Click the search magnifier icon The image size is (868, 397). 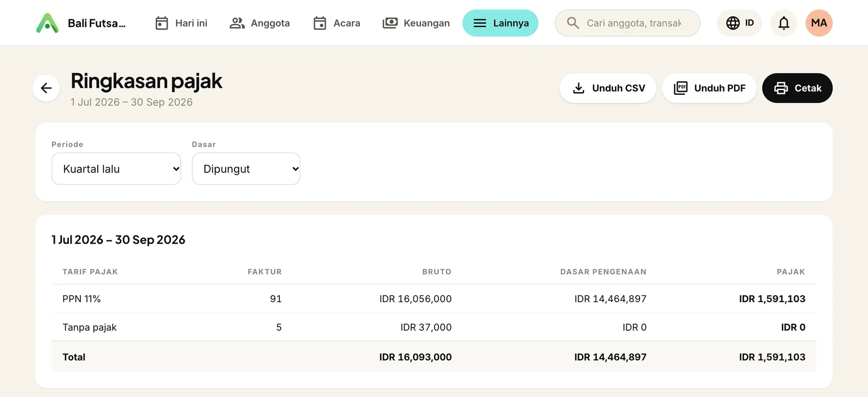[x=573, y=23]
